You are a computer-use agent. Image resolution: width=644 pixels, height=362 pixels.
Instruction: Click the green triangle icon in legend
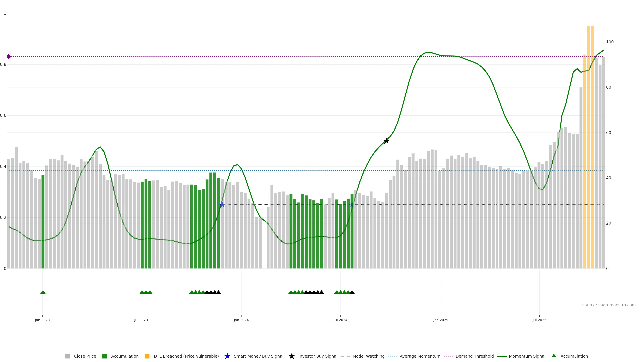click(554, 356)
